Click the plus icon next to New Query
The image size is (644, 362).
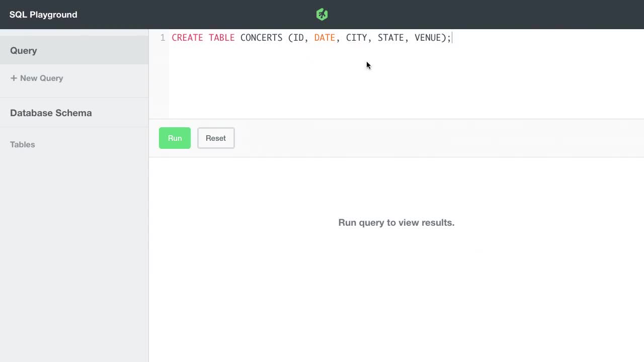click(x=14, y=78)
